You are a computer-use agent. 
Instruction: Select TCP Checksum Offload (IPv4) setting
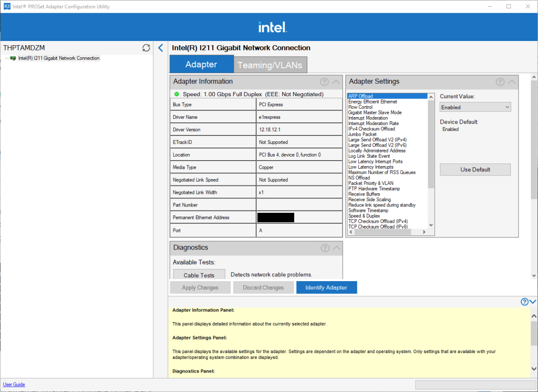pyautogui.click(x=378, y=221)
